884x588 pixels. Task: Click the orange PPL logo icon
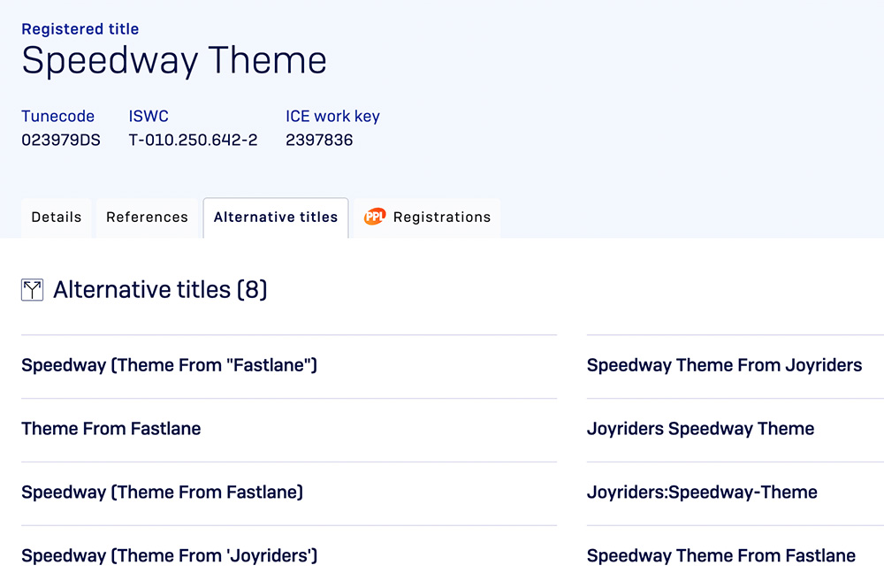[x=375, y=217]
